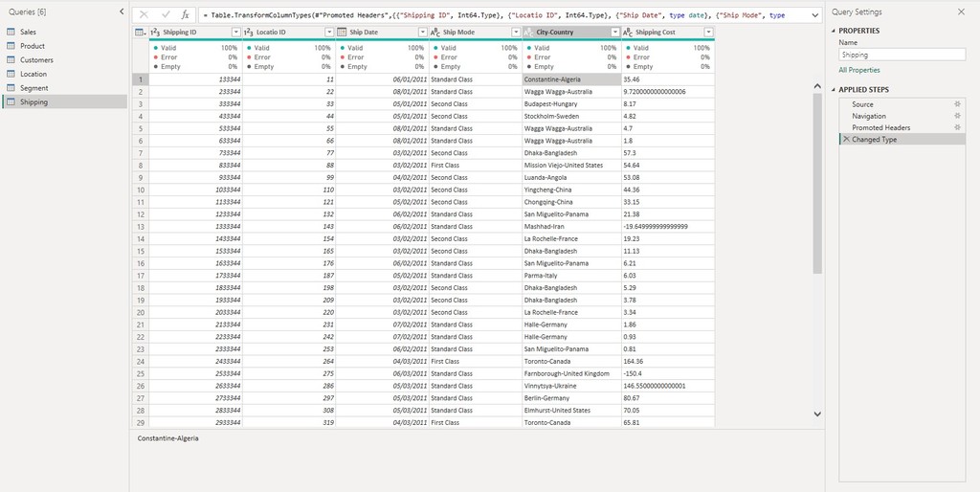Screen dimensions: 980x492
Task: Select the Sales query
Action: tap(64, 32)
